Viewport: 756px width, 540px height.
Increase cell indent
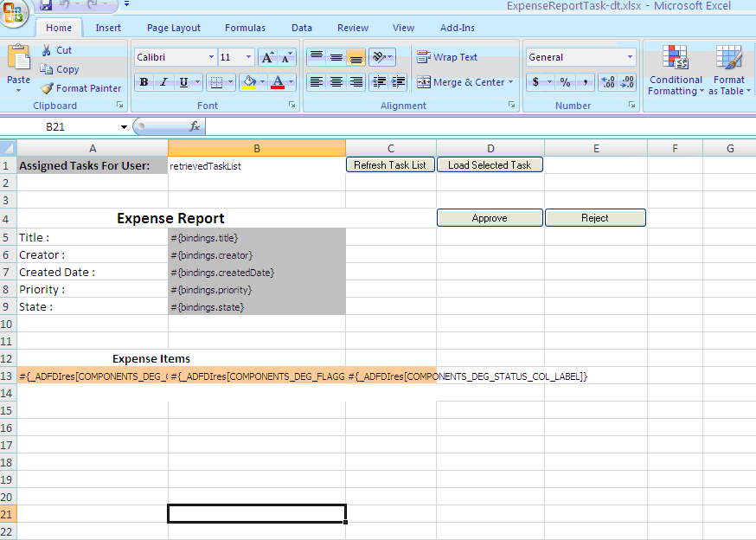tap(398, 82)
